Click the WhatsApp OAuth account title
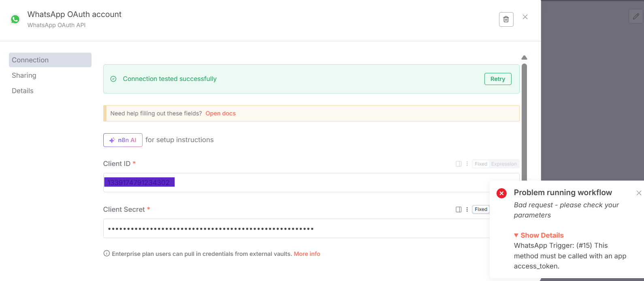Viewport: 644px width, 281px height. pyautogui.click(x=75, y=14)
